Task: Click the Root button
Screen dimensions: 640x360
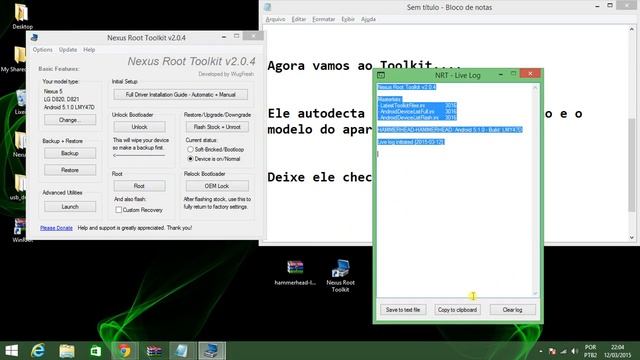Action: tap(139, 186)
